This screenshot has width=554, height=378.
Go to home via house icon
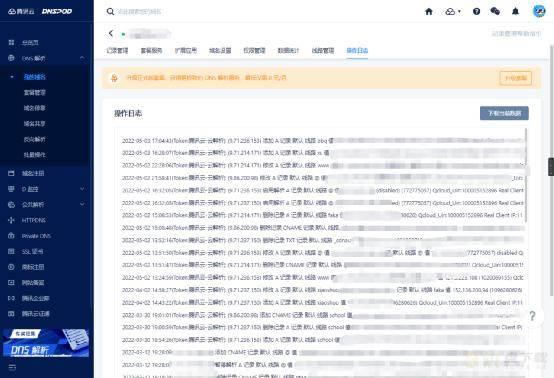pos(429,12)
